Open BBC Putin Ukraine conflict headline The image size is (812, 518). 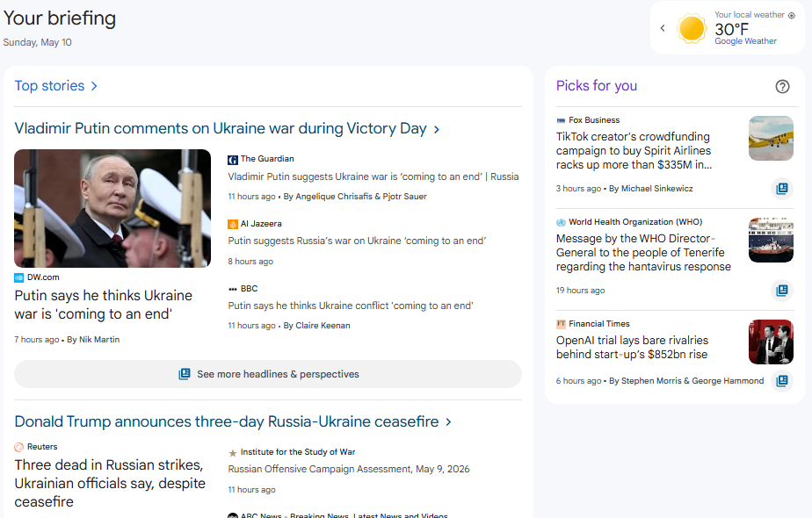pyautogui.click(x=351, y=306)
